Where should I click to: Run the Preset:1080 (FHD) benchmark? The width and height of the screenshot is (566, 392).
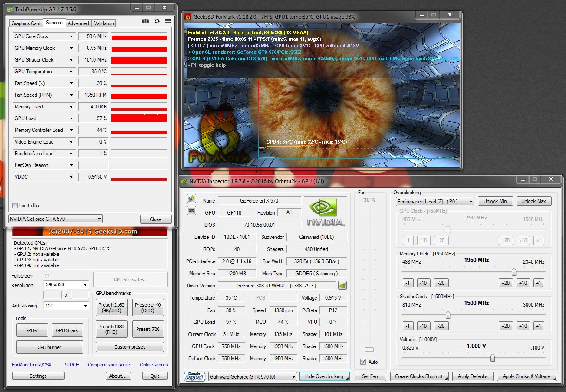[112, 329]
